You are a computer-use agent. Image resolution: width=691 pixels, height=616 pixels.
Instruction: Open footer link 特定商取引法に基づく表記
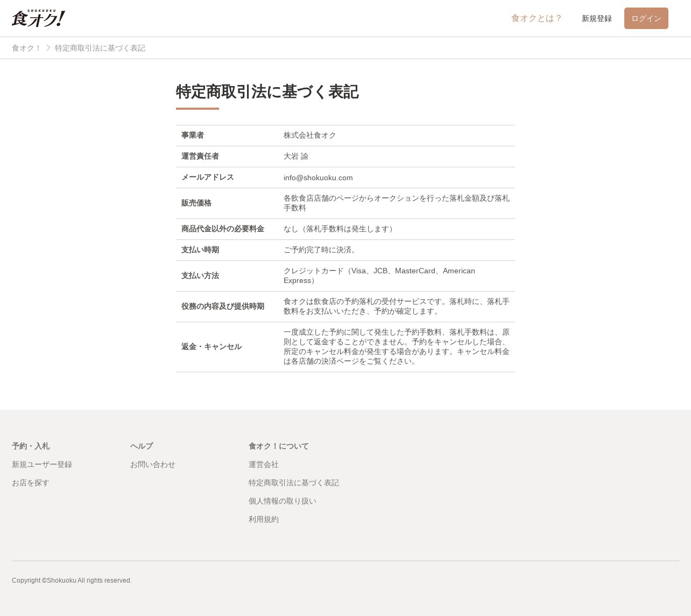[x=294, y=483]
